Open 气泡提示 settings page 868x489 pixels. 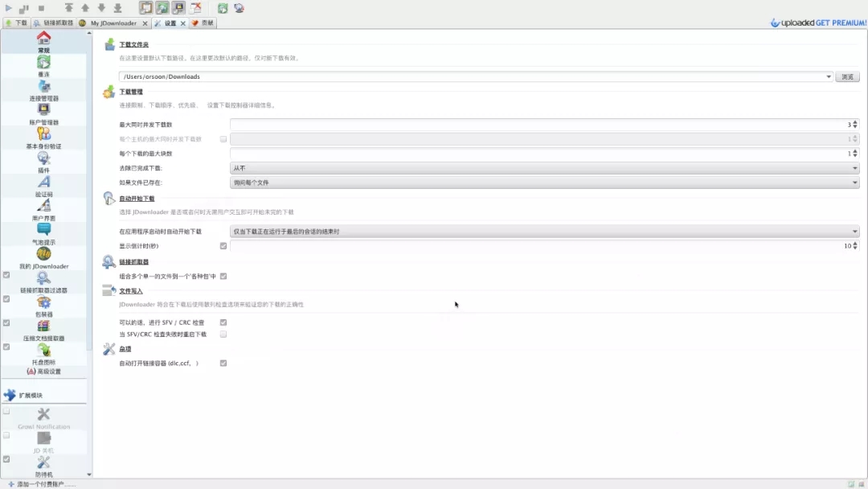pyautogui.click(x=43, y=234)
